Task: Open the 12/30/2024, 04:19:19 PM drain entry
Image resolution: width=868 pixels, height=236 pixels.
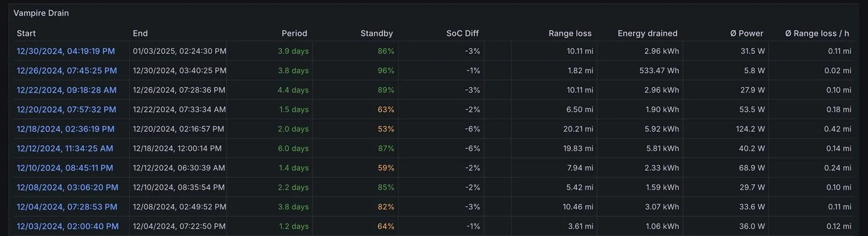Action: (x=66, y=51)
